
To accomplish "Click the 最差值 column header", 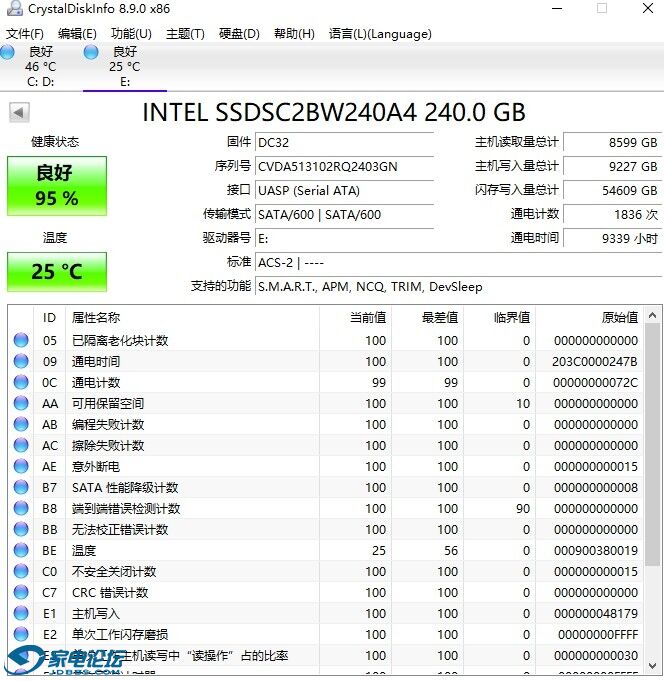I will (x=427, y=317).
